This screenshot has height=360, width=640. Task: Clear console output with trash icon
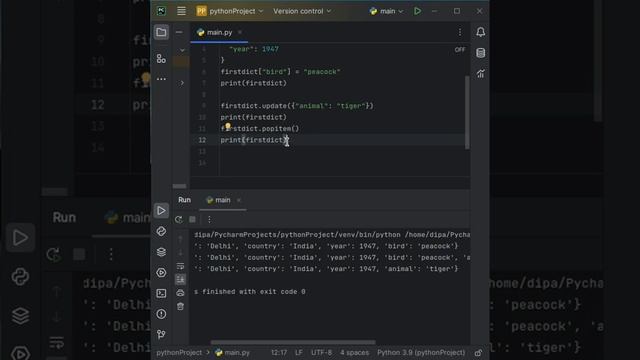pyautogui.click(x=180, y=307)
